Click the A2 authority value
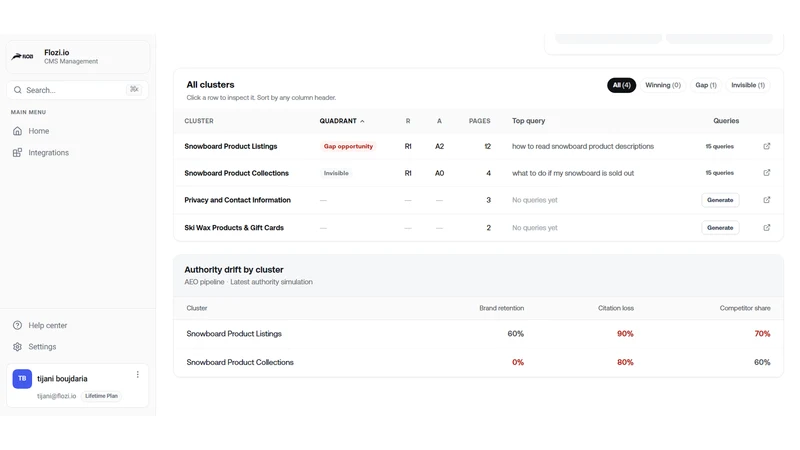Image resolution: width=800 pixels, height=450 pixels. [x=439, y=146]
